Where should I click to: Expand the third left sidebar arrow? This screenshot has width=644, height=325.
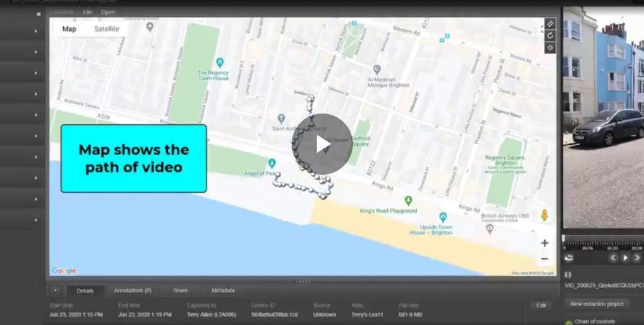pyautogui.click(x=36, y=73)
